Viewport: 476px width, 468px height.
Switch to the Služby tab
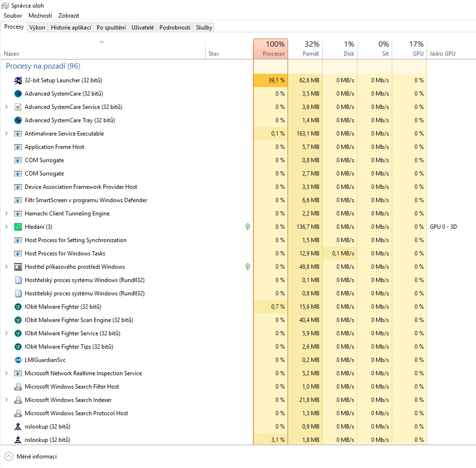[204, 28]
